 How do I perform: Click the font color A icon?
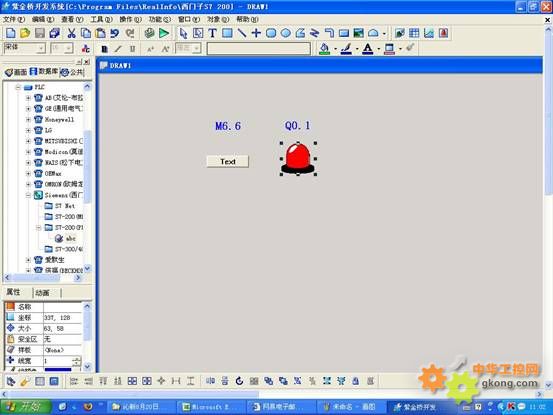click(x=367, y=48)
